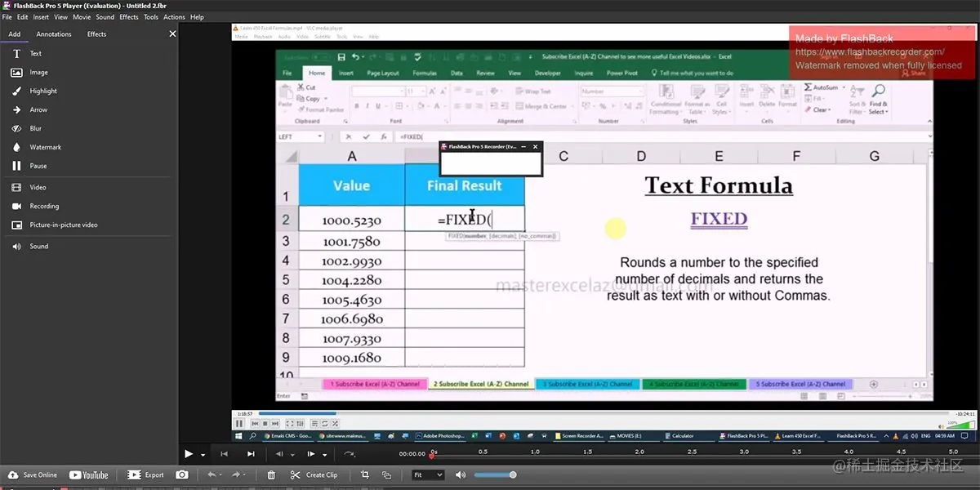
Task: Click the VLC pause button in video
Action: coord(239,424)
